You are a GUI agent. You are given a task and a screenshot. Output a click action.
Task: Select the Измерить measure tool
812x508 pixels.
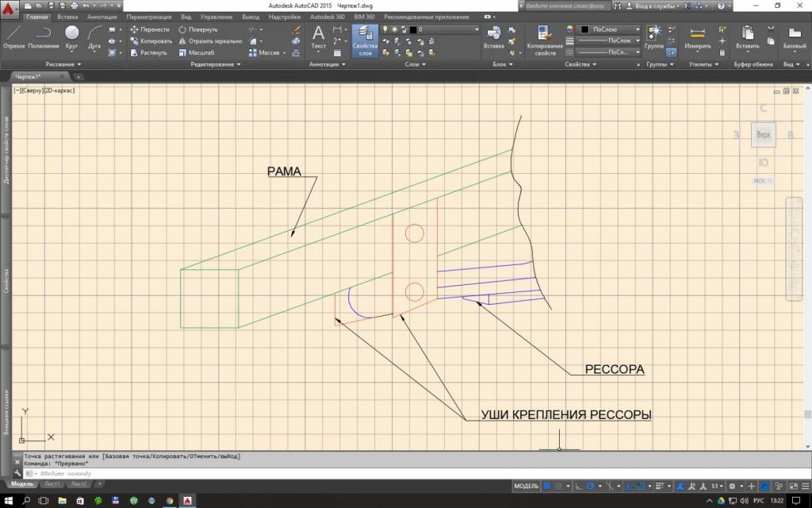point(698,38)
